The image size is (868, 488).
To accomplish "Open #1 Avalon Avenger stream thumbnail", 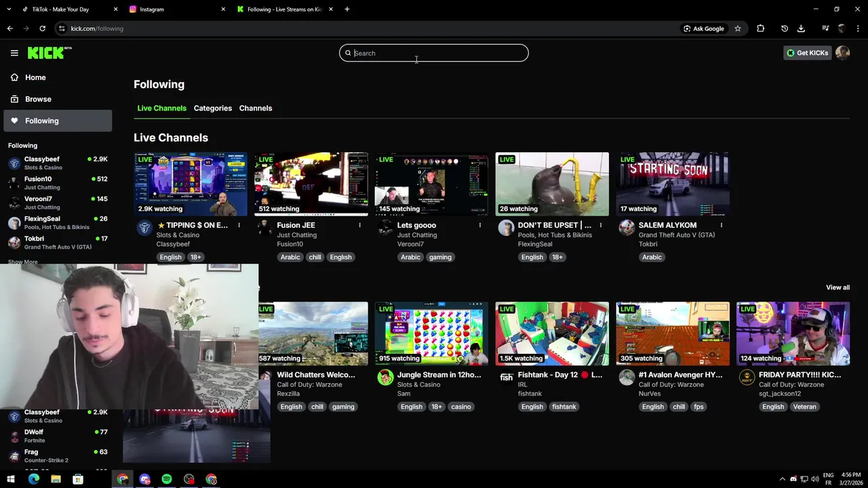I will [673, 333].
